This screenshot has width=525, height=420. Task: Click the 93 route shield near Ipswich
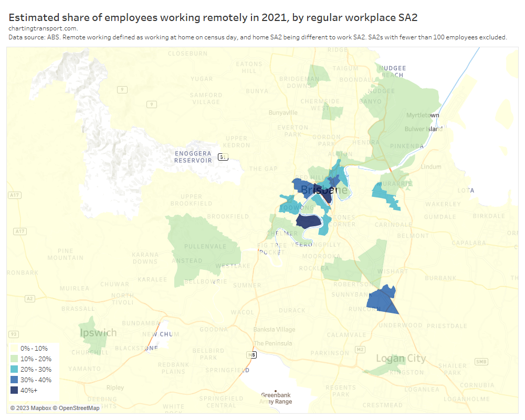(14, 334)
